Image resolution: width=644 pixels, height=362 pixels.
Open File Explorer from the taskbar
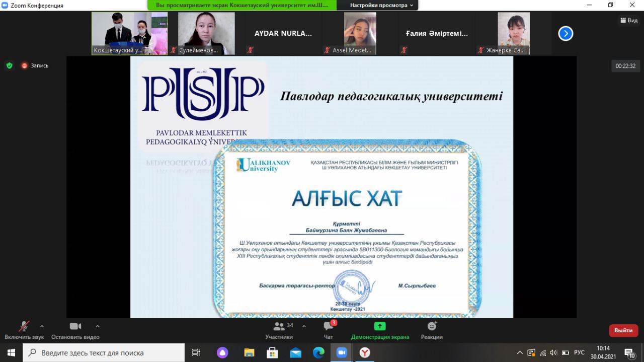pyautogui.click(x=249, y=352)
